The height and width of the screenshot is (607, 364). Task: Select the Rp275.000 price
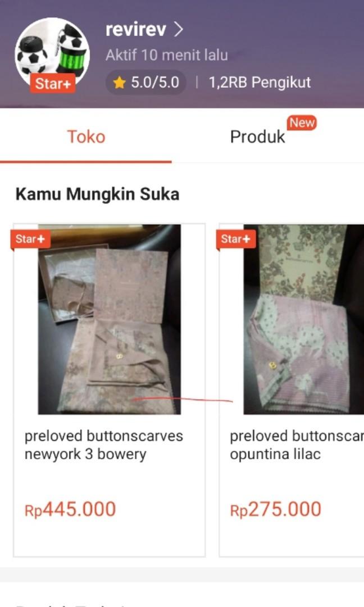coord(275,509)
